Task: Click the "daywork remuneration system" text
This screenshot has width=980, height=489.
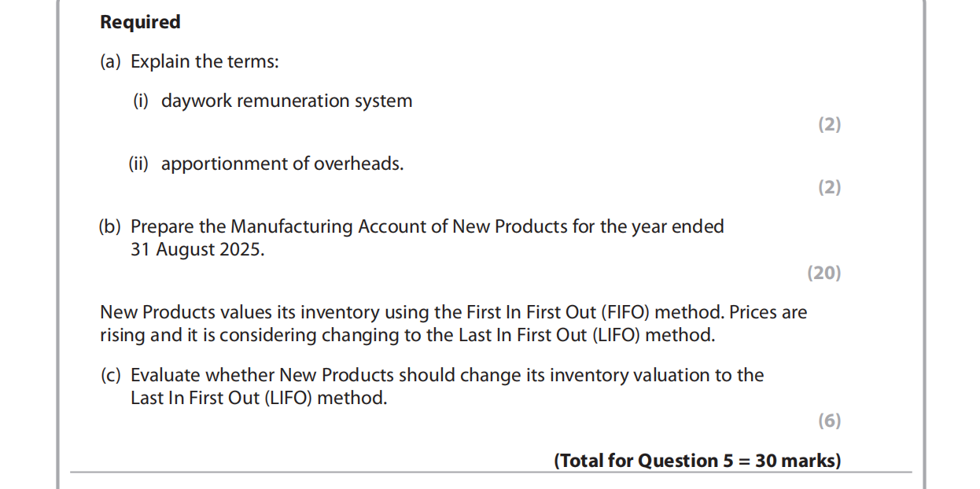Action: tap(286, 101)
